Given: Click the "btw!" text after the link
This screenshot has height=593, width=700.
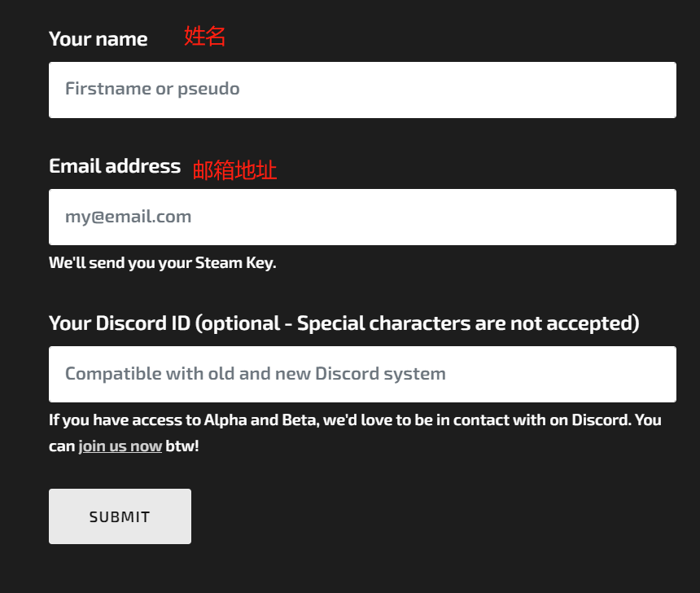Looking at the screenshot, I should 182,446.
